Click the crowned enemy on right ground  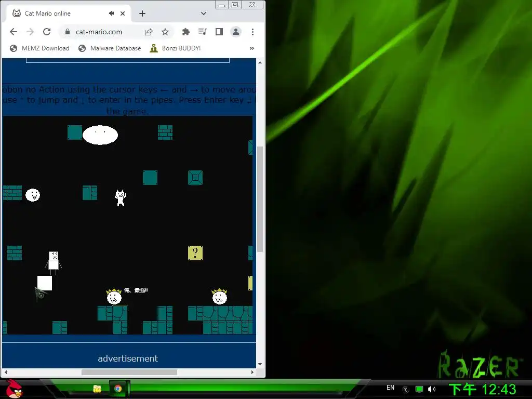[220, 297]
